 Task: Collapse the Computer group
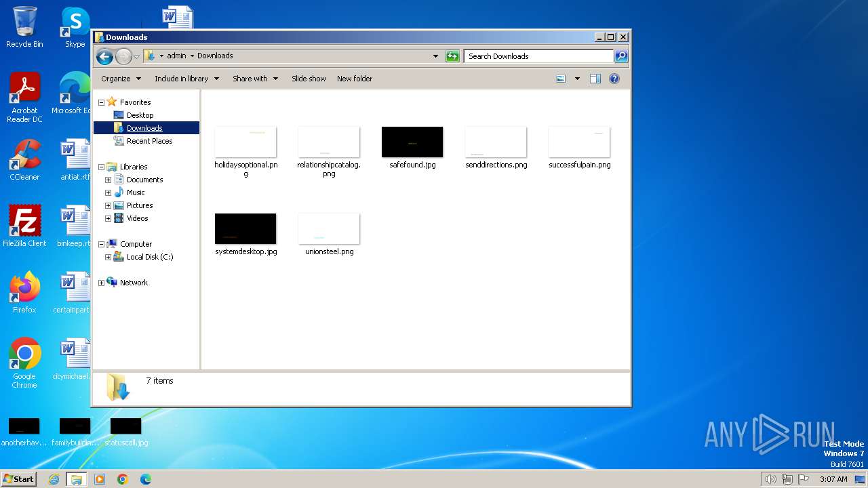101,244
